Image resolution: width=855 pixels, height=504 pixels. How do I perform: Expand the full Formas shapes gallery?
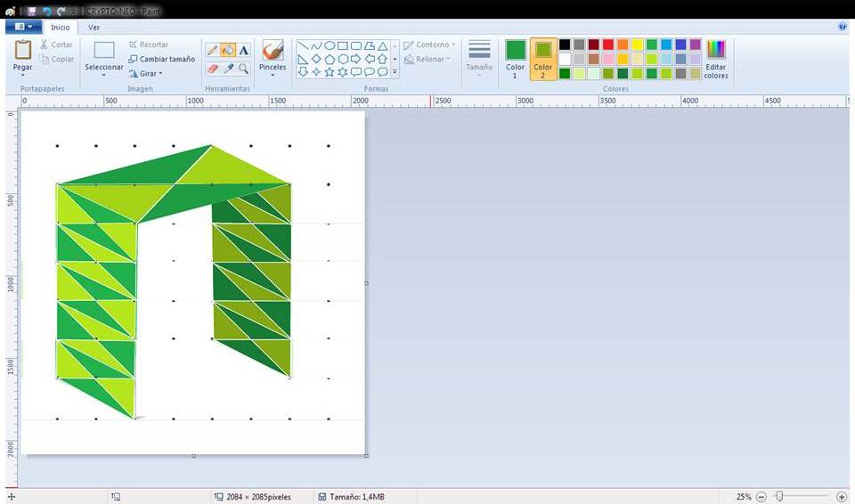pos(395,72)
